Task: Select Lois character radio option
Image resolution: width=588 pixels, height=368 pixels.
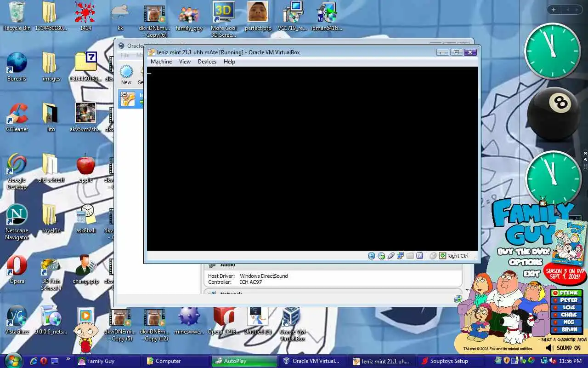Action: coord(566,308)
